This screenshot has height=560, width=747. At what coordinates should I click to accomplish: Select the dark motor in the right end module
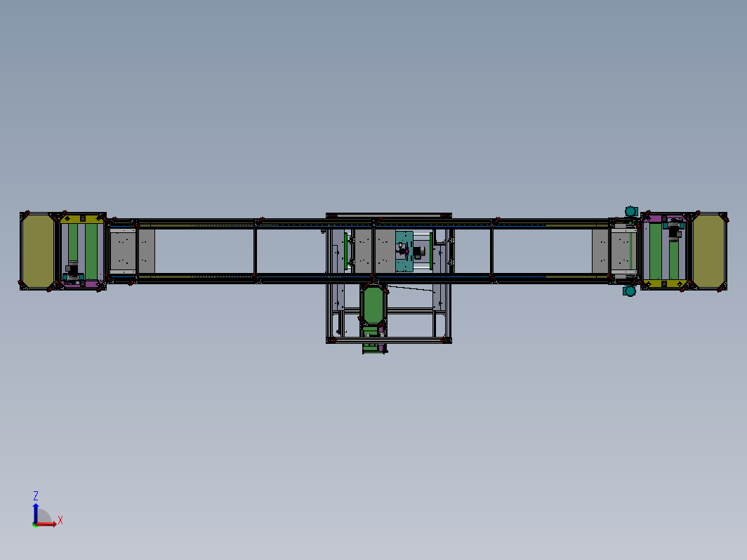[675, 231]
